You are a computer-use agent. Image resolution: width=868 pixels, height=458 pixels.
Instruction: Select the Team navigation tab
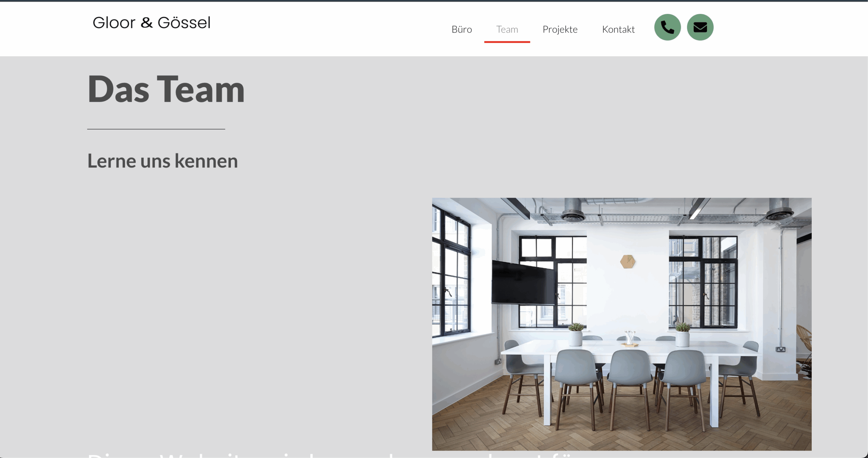point(507,29)
